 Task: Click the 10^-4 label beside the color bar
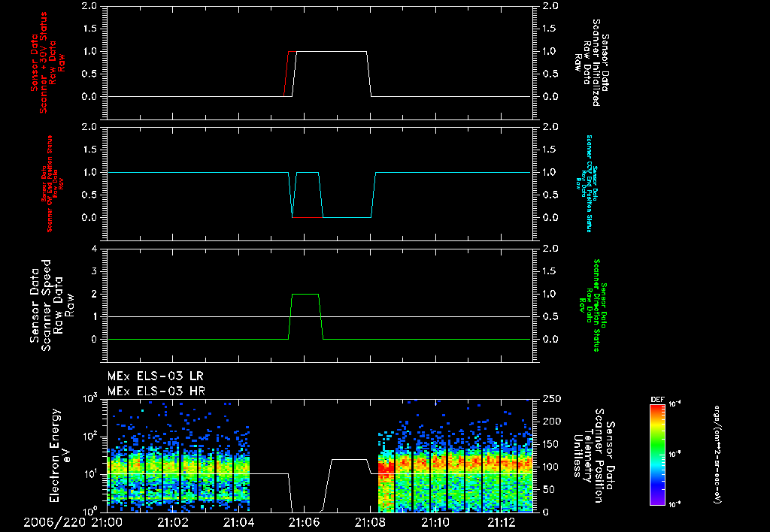pyautogui.click(x=676, y=404)
